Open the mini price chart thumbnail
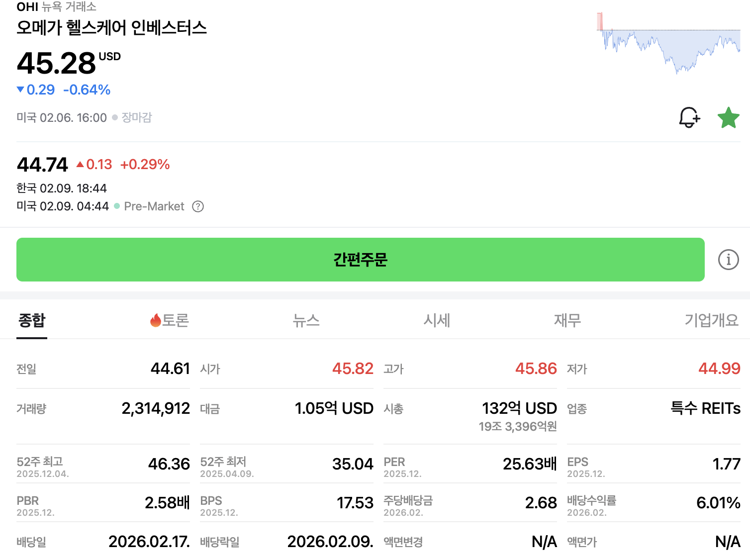This screenshot has height=560, width=750. [668, 43]
